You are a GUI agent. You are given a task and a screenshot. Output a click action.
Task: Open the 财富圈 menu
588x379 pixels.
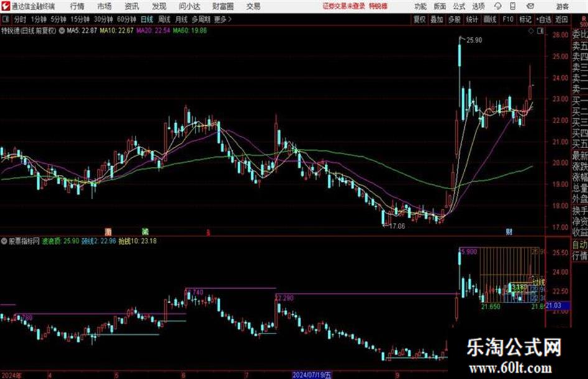[223, 6]
